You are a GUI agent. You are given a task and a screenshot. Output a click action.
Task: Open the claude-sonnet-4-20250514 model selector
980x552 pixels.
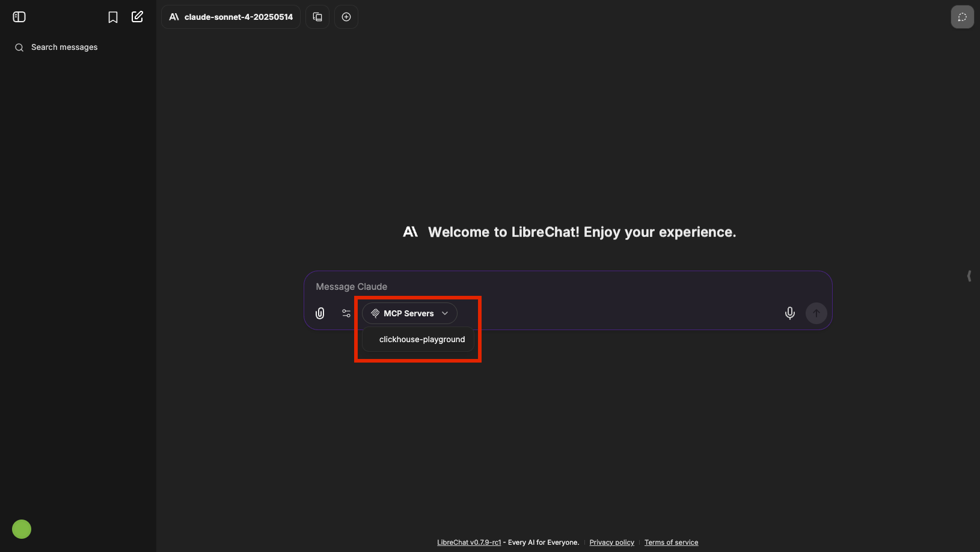[x=230, y=17]
